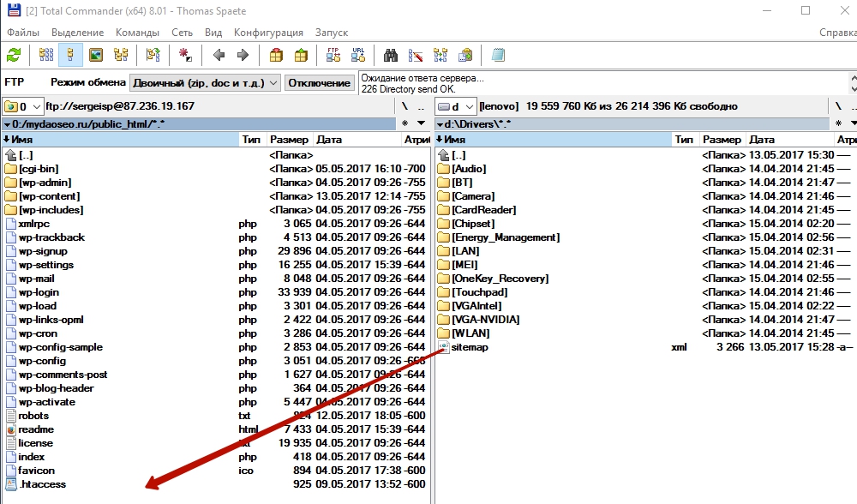
Task: Sort left panel by Тип column
Action: [x=251, y=140]
